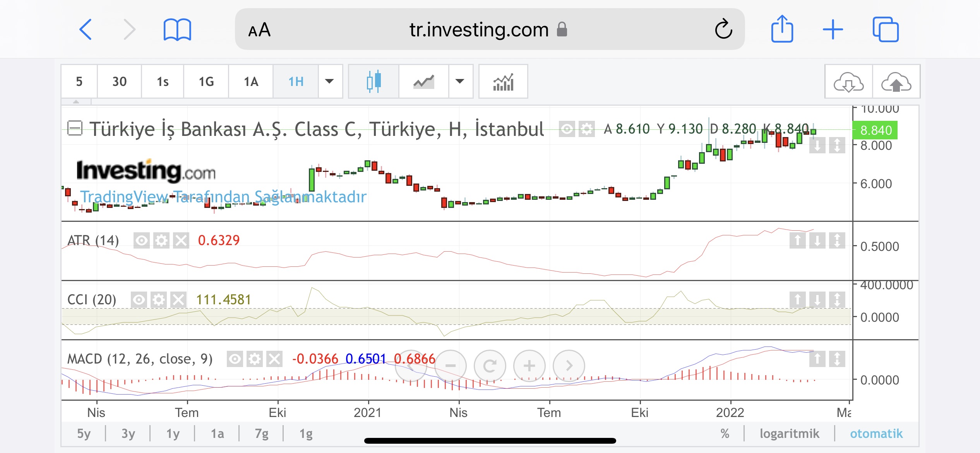Maximize the main price pane

tap(837, 146)
